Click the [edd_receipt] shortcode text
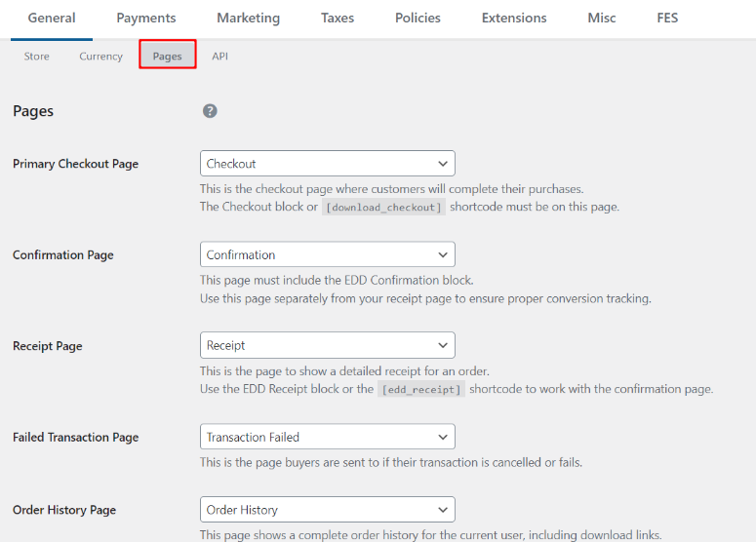Screen dimensions: 756x542 pos(421,389)
